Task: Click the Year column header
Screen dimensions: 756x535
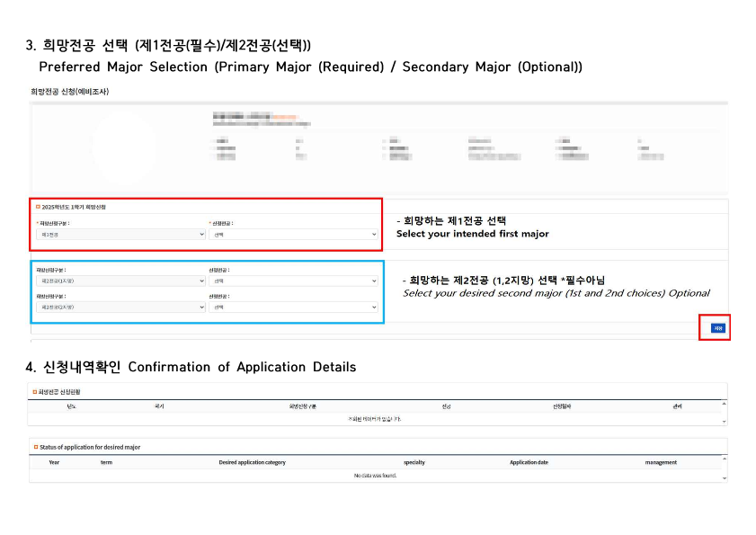Action: pos(54,462)
